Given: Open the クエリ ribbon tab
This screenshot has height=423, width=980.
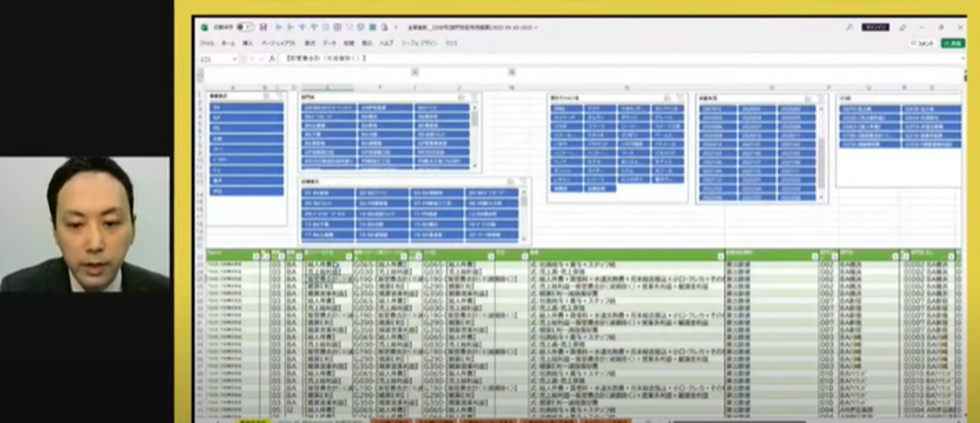Looking at the screenshot, I should click(451, 43).
